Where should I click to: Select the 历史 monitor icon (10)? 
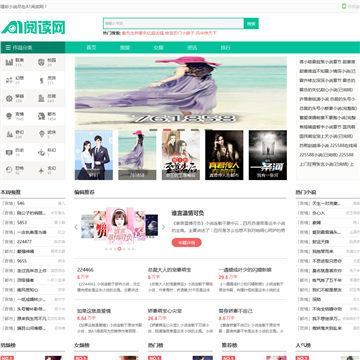pyautogui.click(x=9, y=152)
